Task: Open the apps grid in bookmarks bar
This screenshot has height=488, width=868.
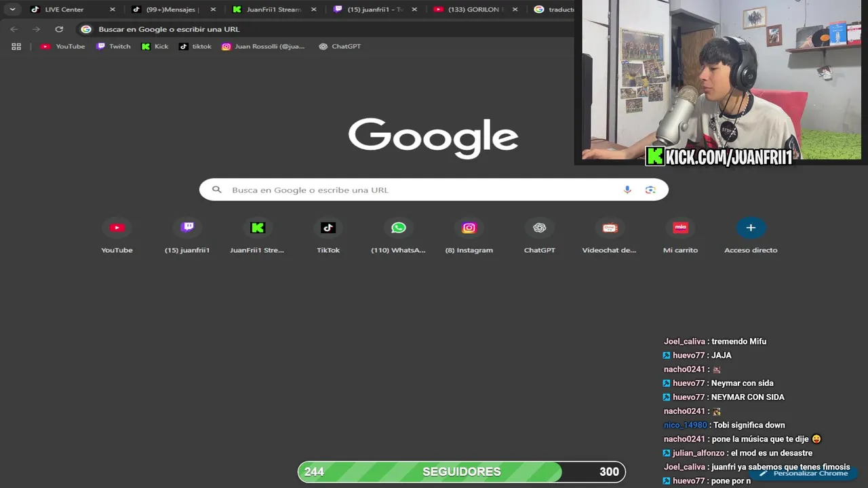Action: pos(16,46)
